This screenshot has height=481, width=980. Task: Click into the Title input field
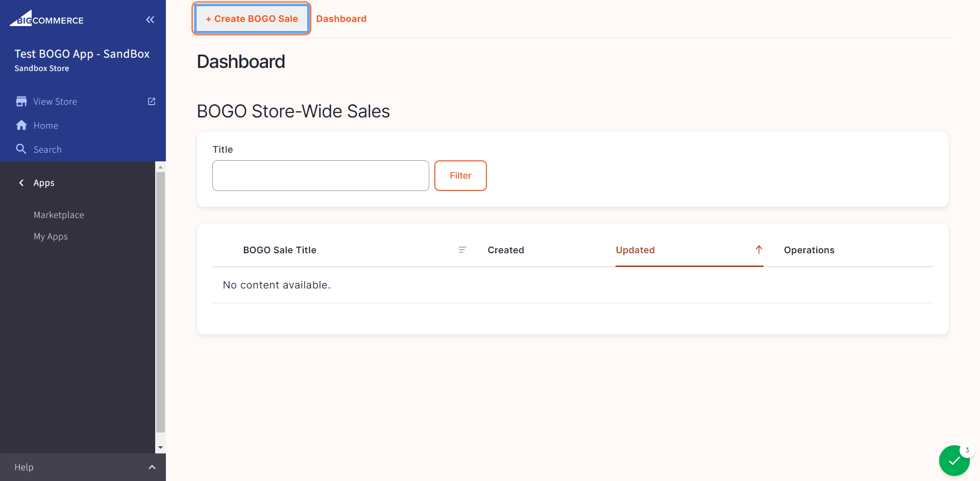321,176
